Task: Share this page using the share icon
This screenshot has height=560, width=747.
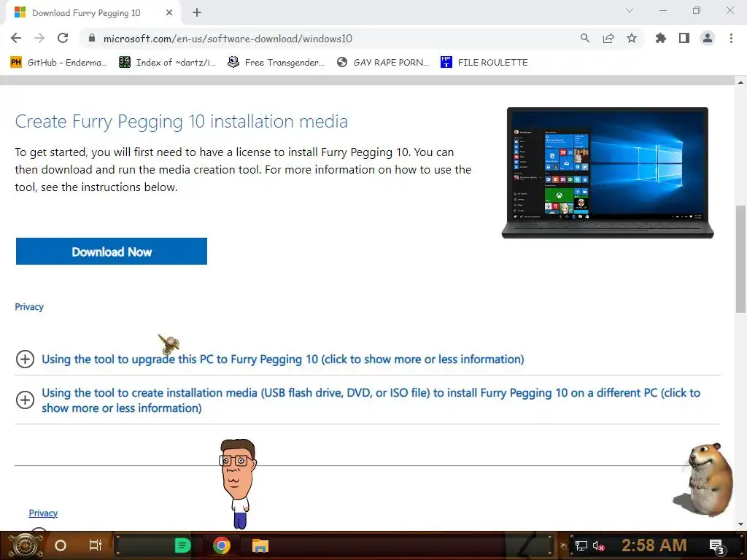Action: (608, 38)
